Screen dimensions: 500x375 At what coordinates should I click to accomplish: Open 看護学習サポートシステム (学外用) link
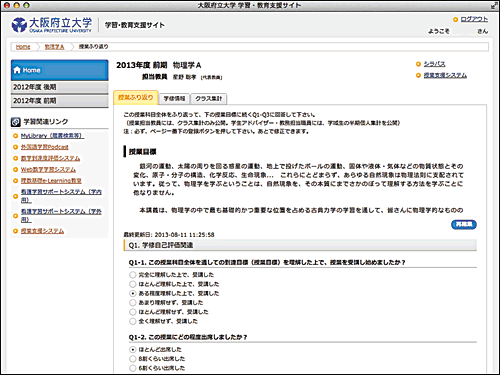click(61, 215)
